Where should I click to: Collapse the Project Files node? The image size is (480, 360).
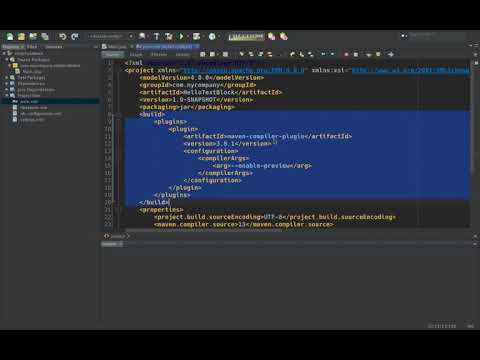click(6, 95)
